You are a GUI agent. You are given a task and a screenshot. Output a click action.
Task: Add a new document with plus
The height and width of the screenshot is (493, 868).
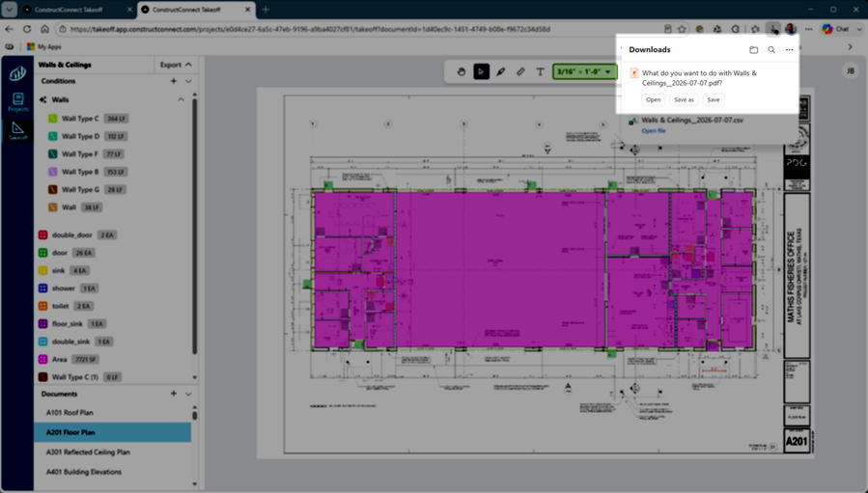(x=173, y=394)
